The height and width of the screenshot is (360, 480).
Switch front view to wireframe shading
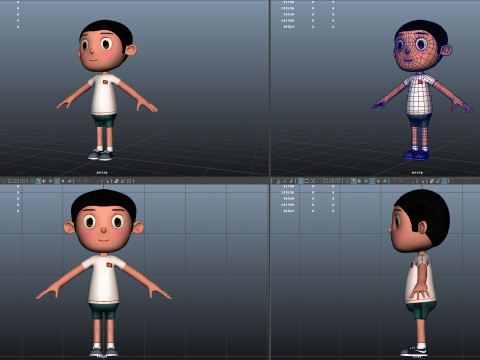(32, 181)
